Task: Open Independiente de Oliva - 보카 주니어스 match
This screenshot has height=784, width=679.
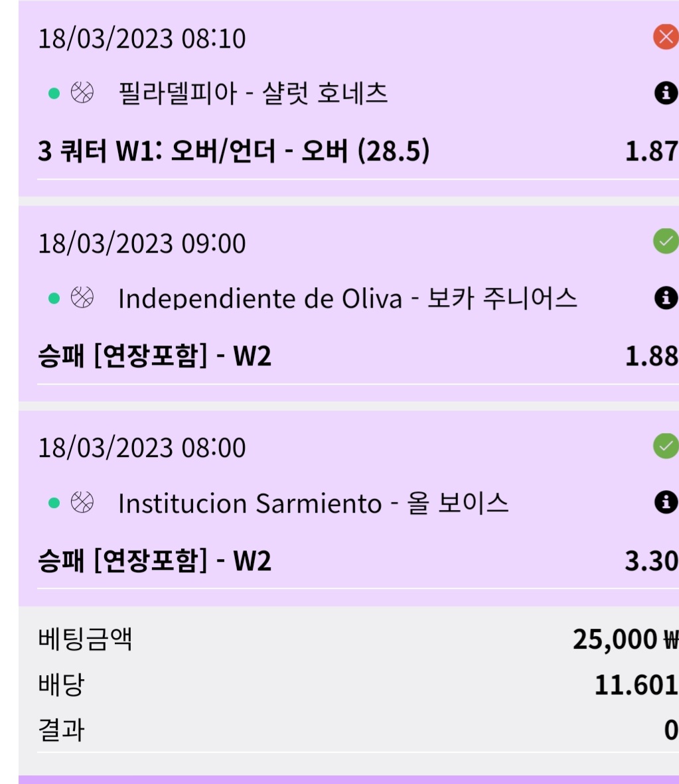Action: point(347,298)
